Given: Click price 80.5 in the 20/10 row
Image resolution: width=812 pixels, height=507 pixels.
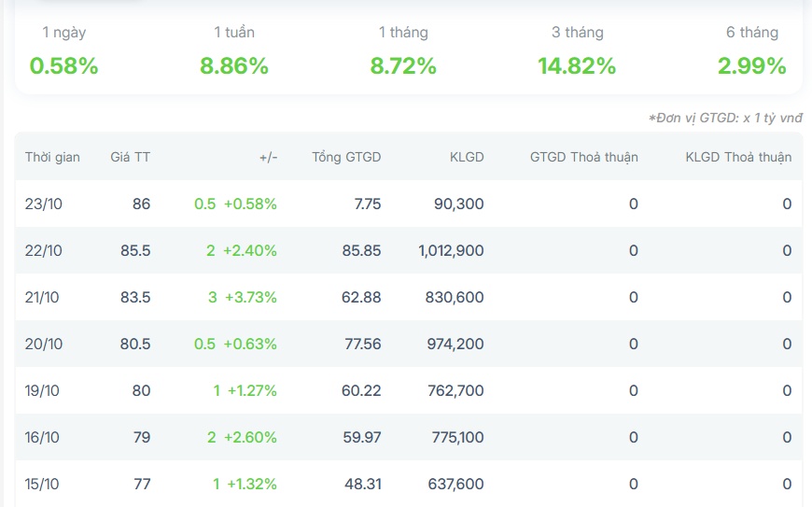Looking at the screenshot, I should pyautogui.click(x=135, y=344).
